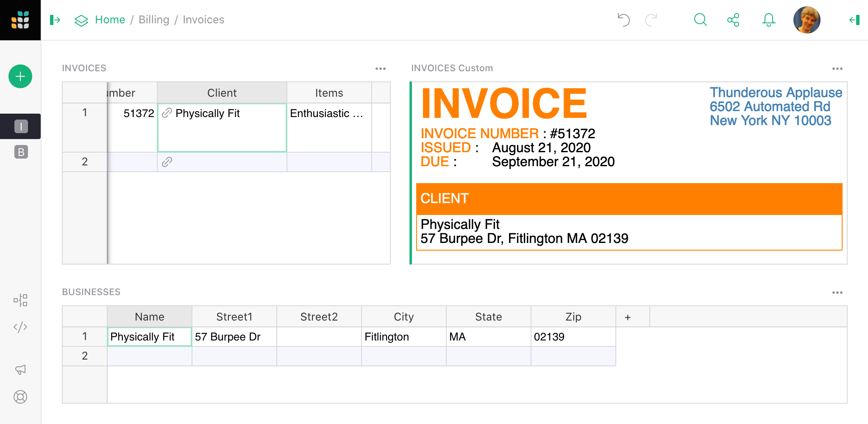The width and height of the screenshot is (868, 424).
Task: Open the INVOICES Custom widget options menu
Action: (838, 68)
